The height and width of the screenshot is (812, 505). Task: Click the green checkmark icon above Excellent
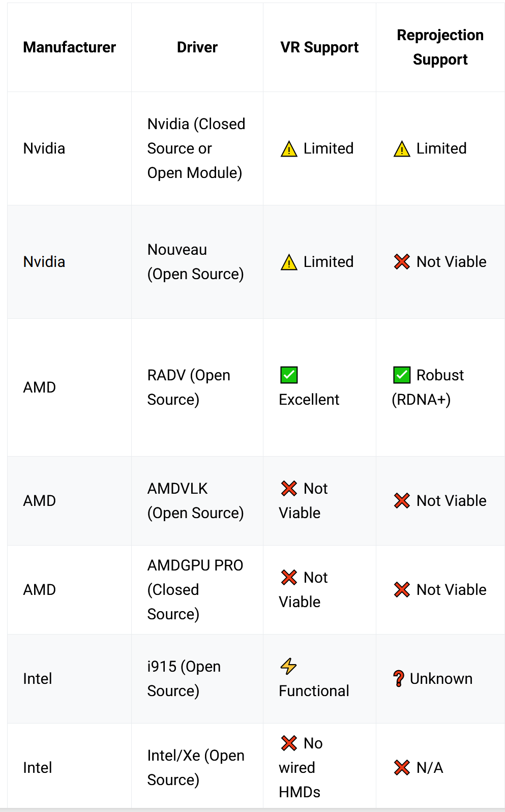[x=289, y=375]
